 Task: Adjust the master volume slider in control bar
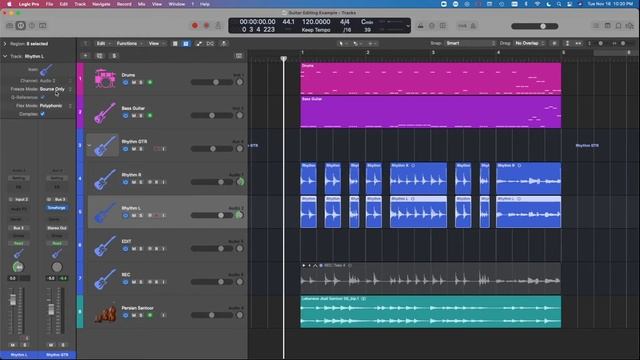(534, 26)
